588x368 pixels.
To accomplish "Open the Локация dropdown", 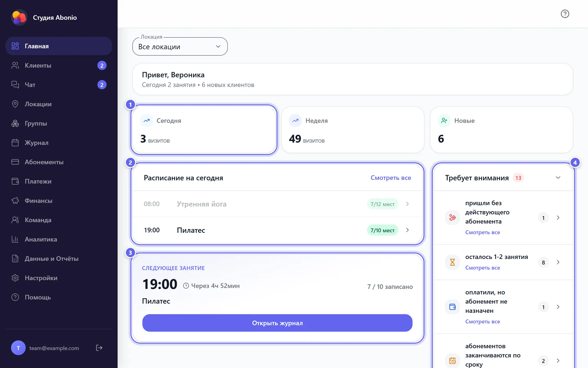I will (180, 47).
